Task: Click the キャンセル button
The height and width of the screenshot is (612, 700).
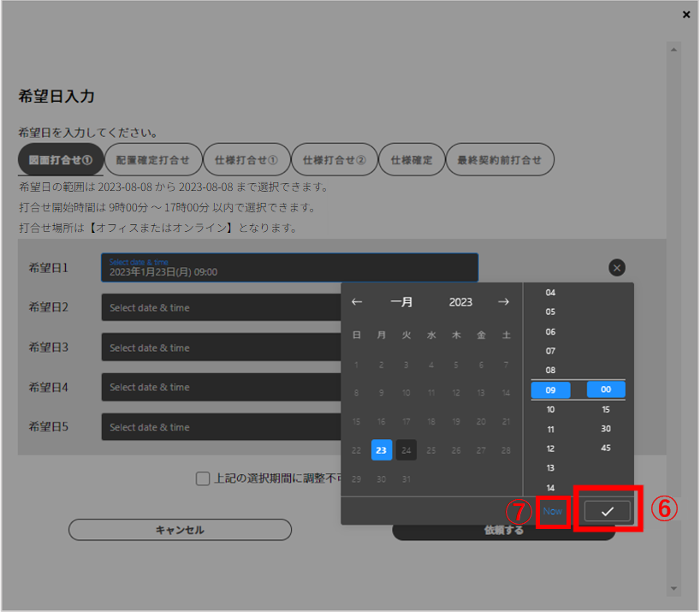Action: [180, 530]
